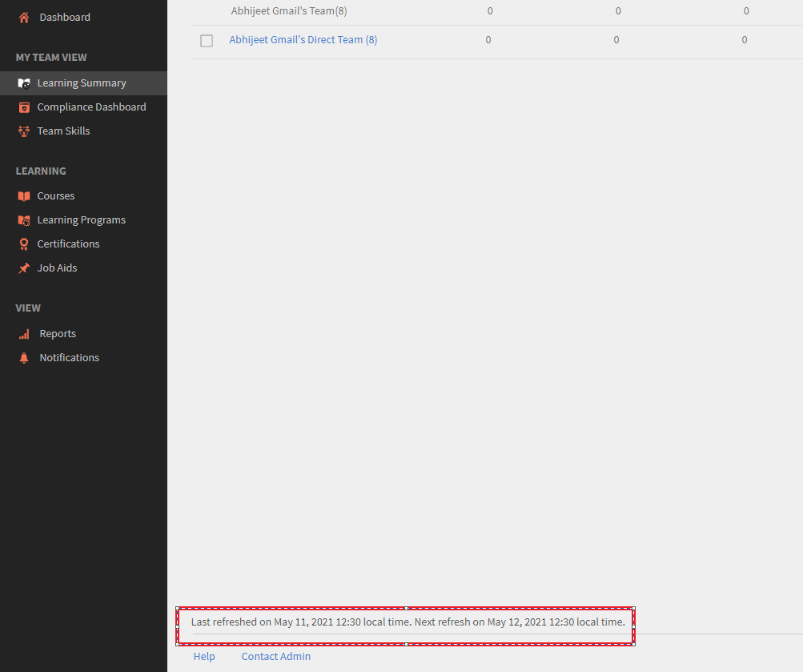Click the zero count for Abhijeet Gmail's Team
The width and height of the screenshot is (803, 672).
pos(488,10)
